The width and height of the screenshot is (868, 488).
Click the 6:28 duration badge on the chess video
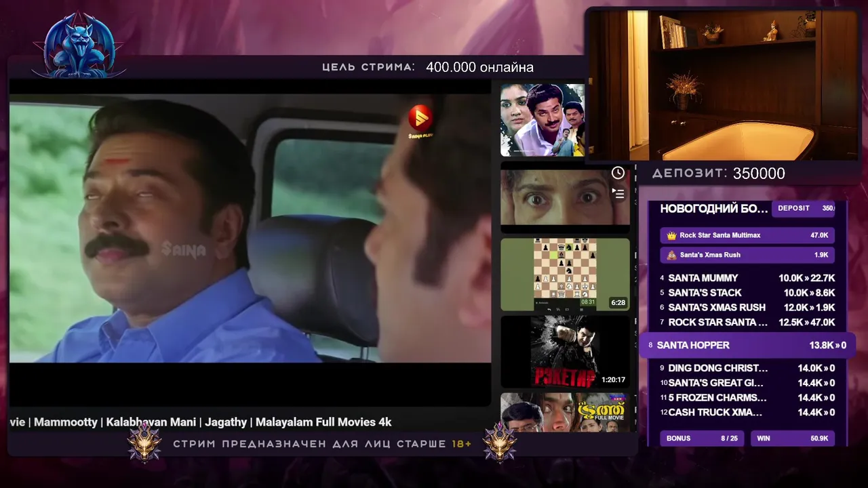(x=618, y=302)
